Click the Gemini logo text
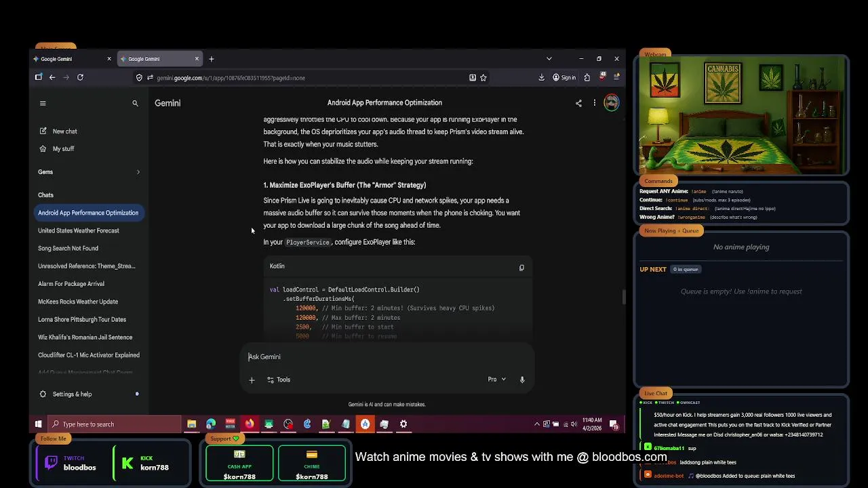The width and height of the screenshot is (868, 488). pos(167,103)
